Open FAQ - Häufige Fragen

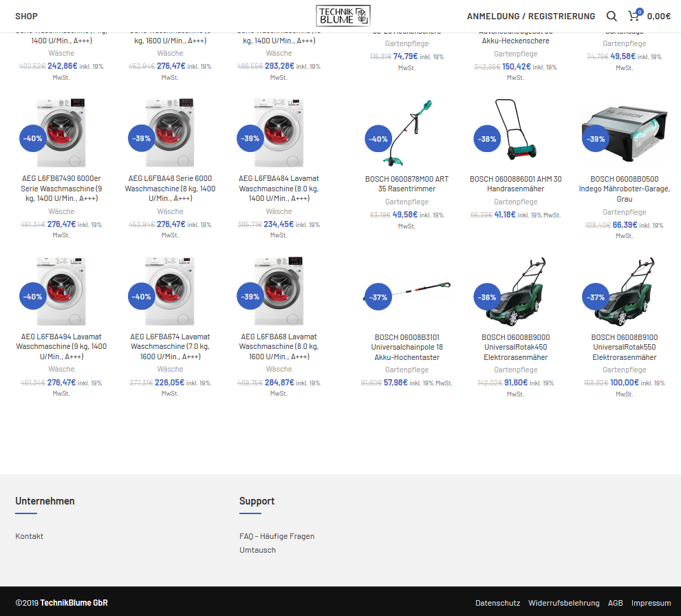277,536
